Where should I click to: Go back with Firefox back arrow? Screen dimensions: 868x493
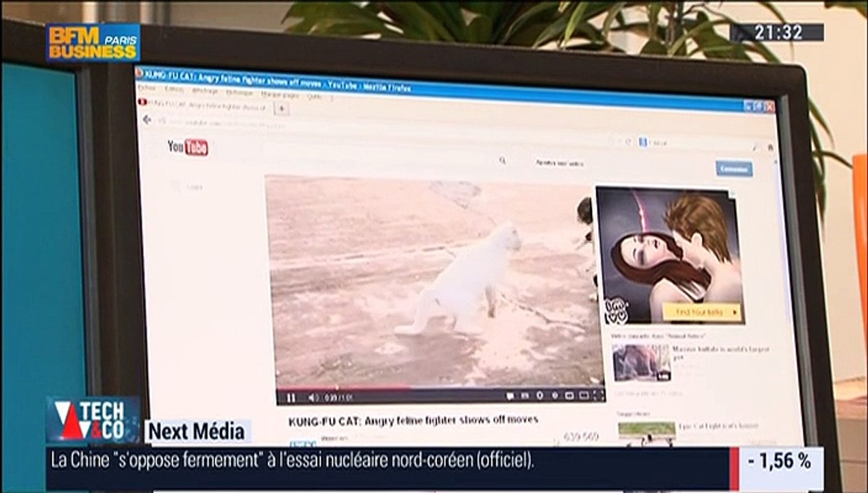(147, 120)
